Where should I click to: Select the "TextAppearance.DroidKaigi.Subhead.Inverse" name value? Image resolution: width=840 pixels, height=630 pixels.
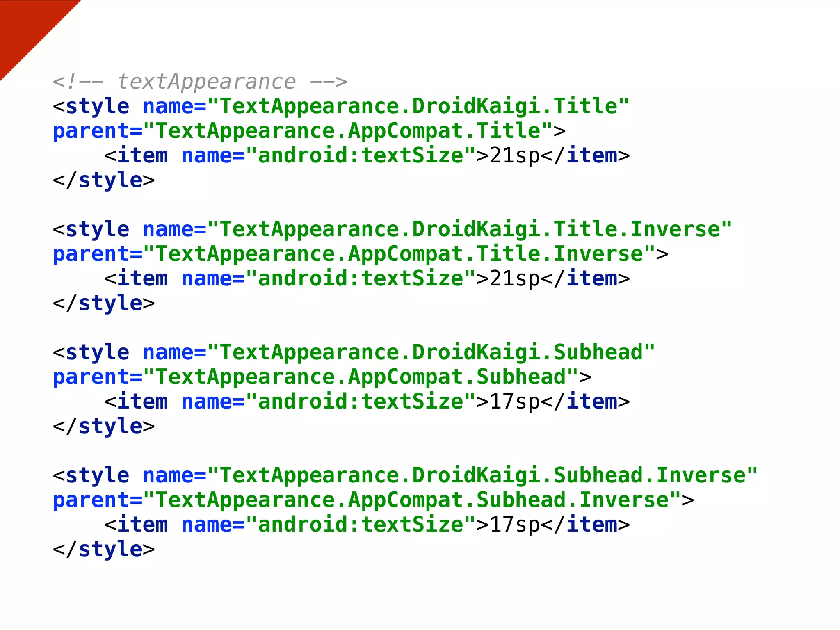pyautogui.click(x=482, y=475)
